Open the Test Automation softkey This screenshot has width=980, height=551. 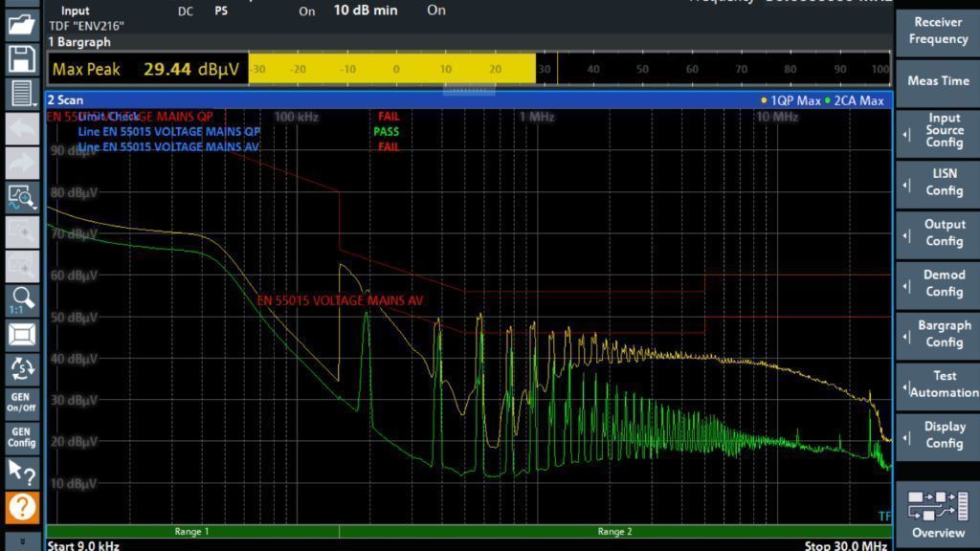tap(943, 385)
